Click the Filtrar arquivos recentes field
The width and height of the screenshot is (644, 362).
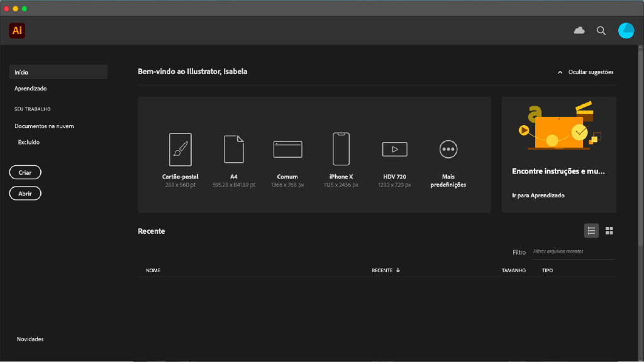point(574,251)
